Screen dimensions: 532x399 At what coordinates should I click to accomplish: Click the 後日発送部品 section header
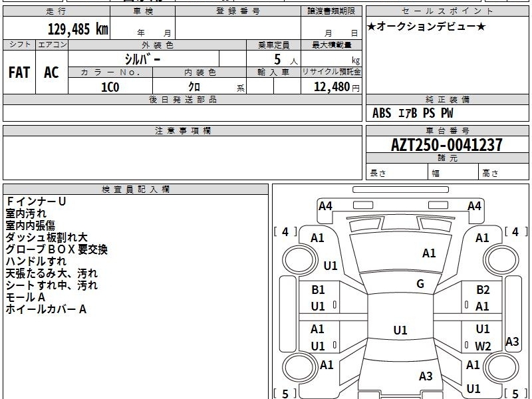182,99
